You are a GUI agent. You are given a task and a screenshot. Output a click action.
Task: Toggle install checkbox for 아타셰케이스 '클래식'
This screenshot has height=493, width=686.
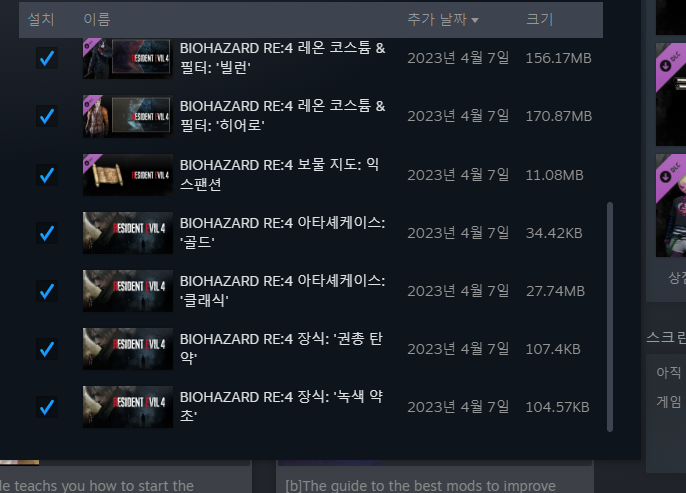point(47,291)
